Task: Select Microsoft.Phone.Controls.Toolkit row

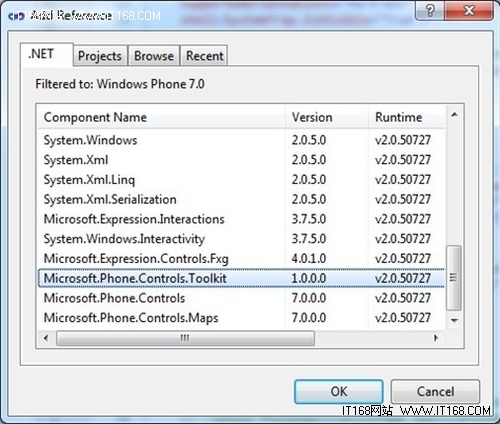Action: pos(242,278)
